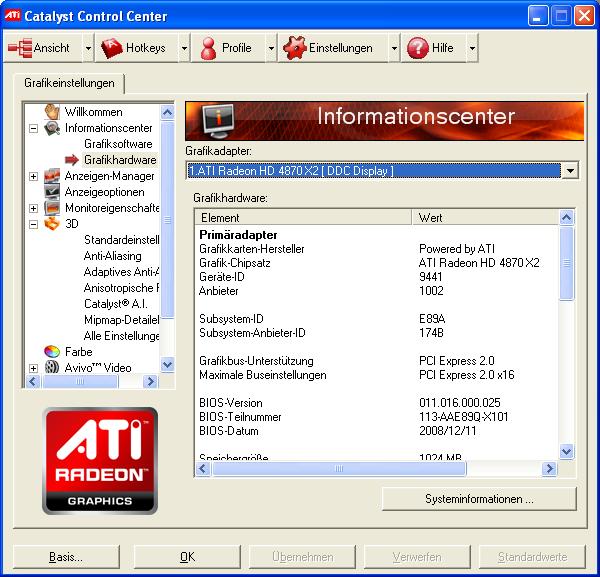Screen dimensions: 600x577
Task: Click the red arrow beside Grafikhardware
Action: point(72,160)
